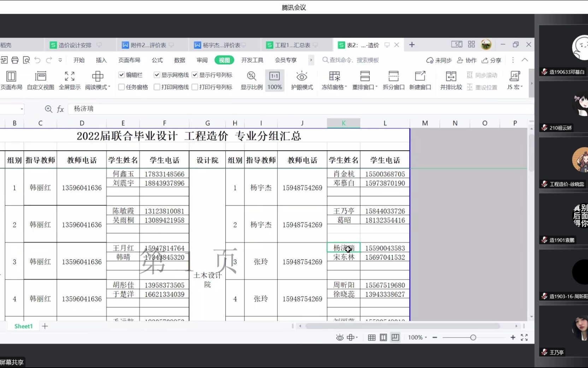
Task: Select Page Layout view icon in status bar
Action: click(383, 338)
